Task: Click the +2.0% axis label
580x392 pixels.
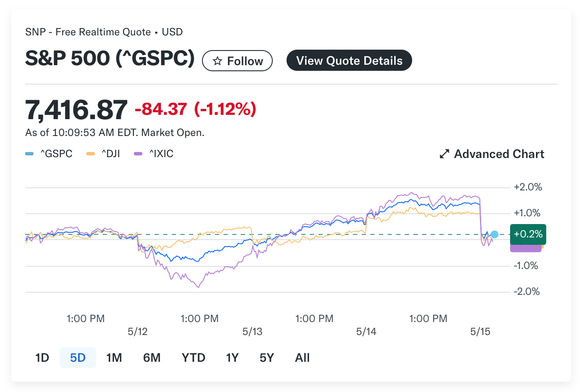Action: (x=528, y=187)
